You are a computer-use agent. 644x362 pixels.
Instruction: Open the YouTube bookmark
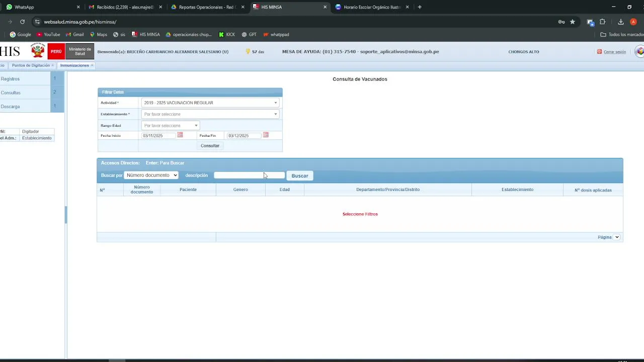click(48, 35)
